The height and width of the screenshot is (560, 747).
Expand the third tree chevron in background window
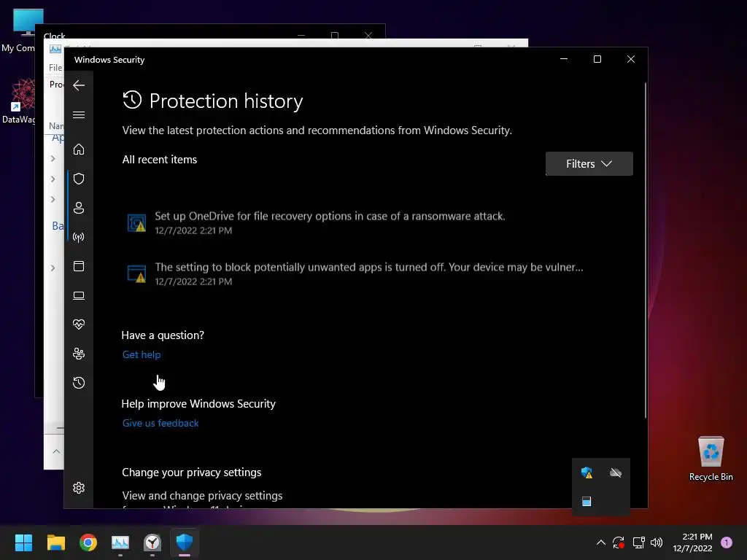pos(53,199)
